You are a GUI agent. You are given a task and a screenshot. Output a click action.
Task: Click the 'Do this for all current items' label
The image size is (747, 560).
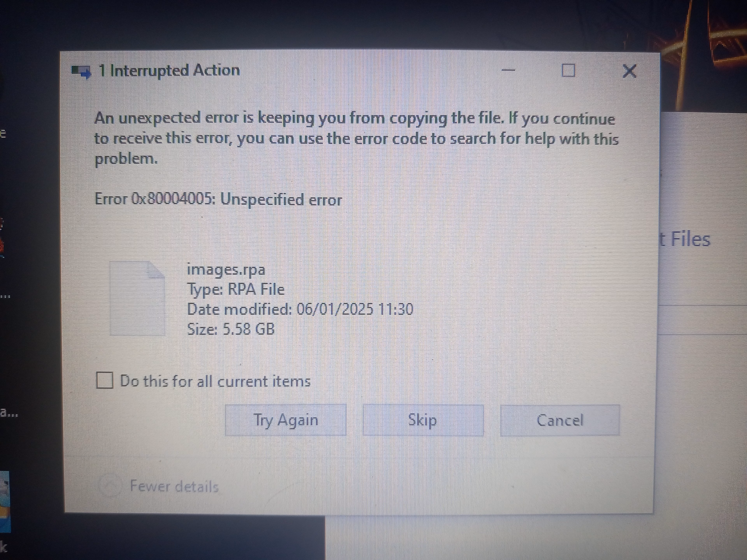click(x=215, y=381)
